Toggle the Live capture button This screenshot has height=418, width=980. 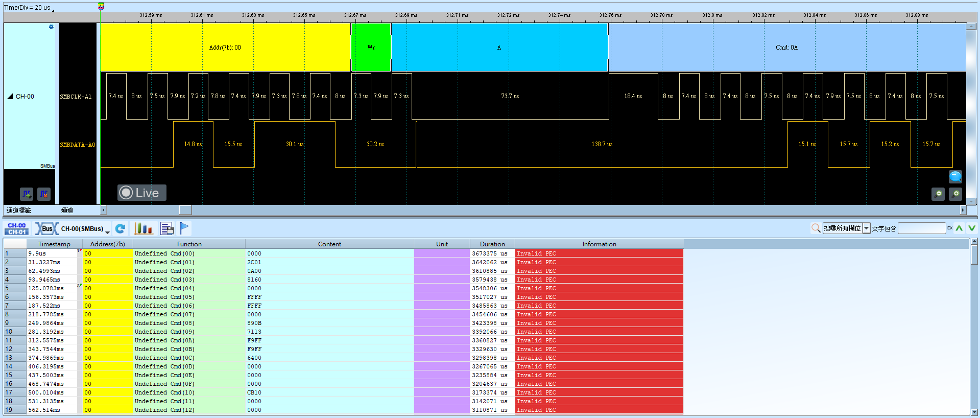click(141, 193)
